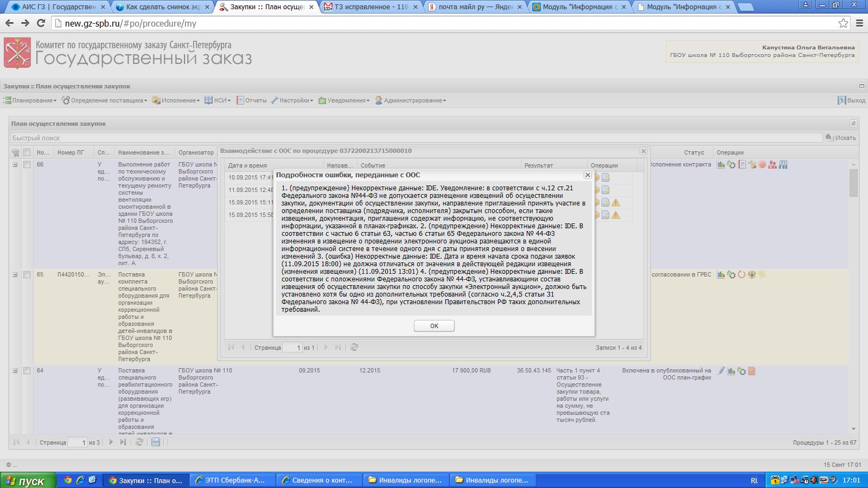Click gear workflow icon in row 65
The image size is (868, 488).
[x=731, y=275]
